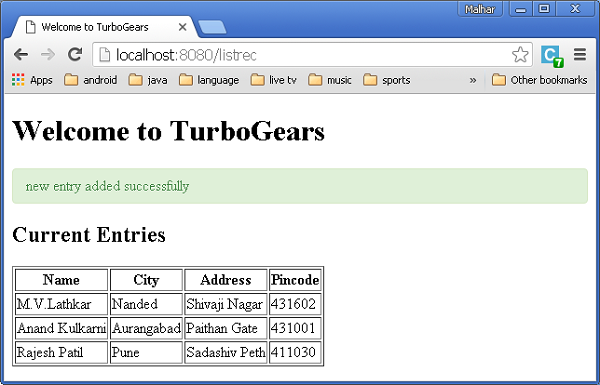Image resolution: width=600 pixels, height=385 pixels.
Task: Click the Pune city cell
Action: pos(146,352)
